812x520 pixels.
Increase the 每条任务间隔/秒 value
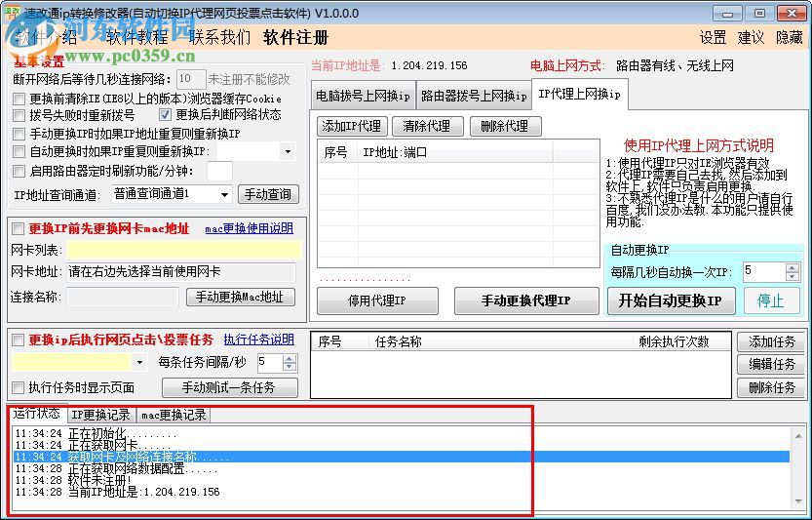tap(290, 358)
